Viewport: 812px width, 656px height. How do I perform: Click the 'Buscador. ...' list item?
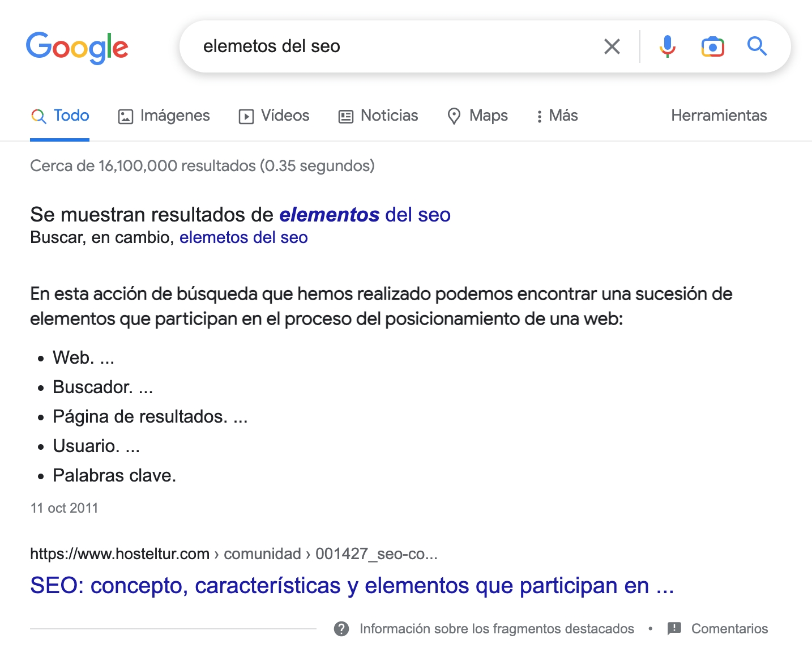coord(103,387)
